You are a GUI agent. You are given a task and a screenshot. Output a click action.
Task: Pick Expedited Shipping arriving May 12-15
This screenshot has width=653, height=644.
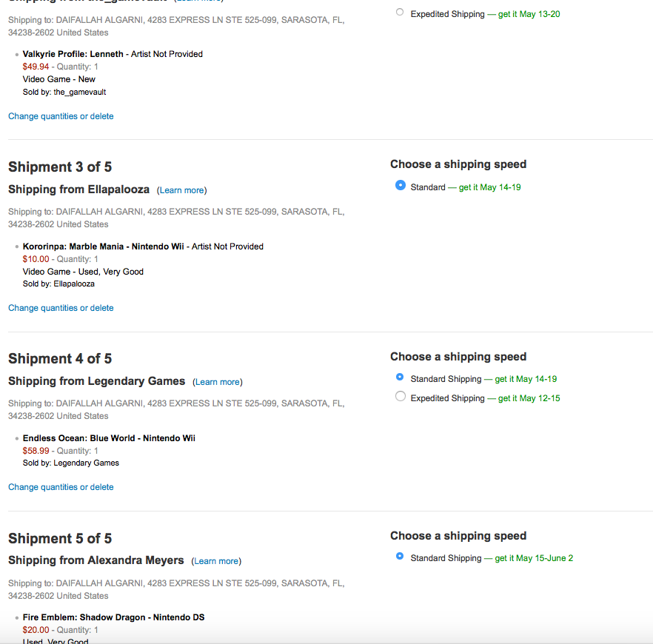tap(401, 397)
